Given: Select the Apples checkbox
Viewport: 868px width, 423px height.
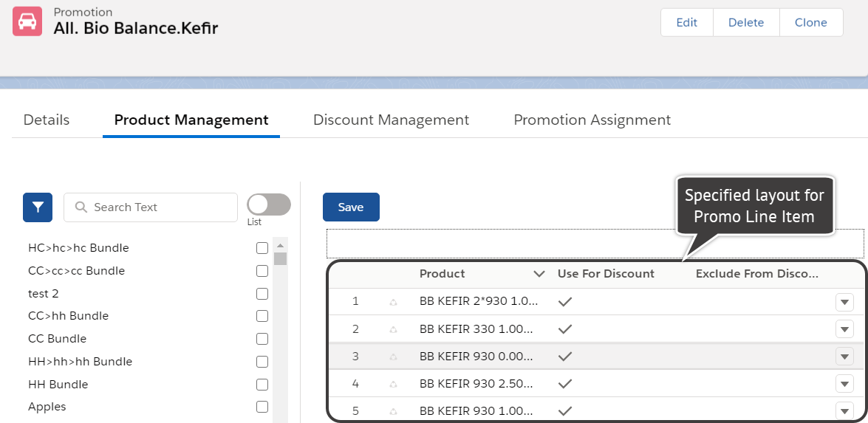Looking at the screenshot, I should point(262,407).
